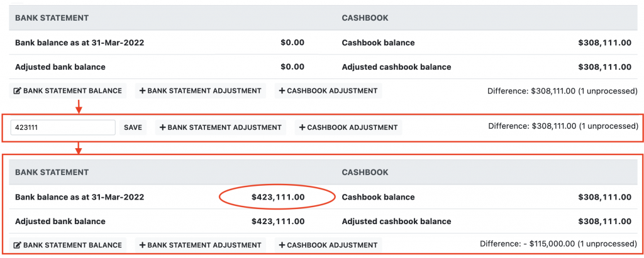Click the plus icon of BANK STATEMENT ADJUSTMENT beside SAVE
Viewport: 644px width, 258px height.
point(163,127)
